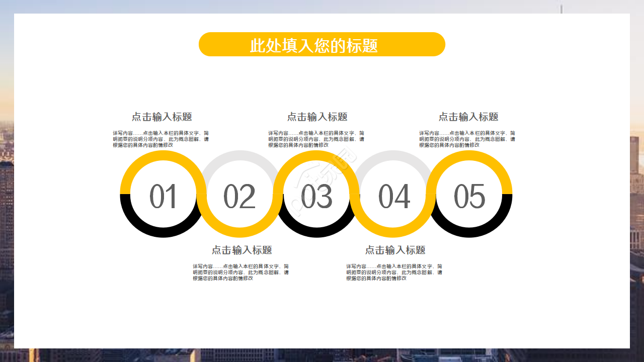Viewport: 644px width, 362px height.
Task: Select the number 04 in the fourth circle
Action: pyautogui.click(x=394, y=197)
